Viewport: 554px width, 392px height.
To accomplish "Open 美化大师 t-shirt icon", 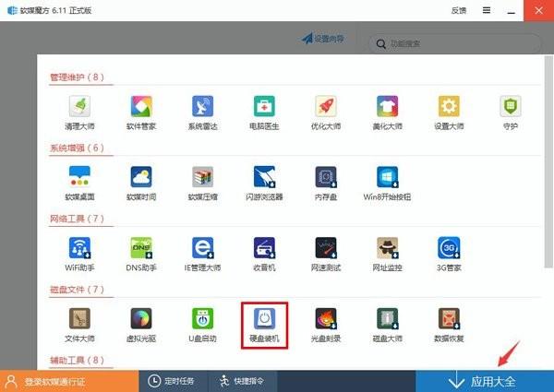I will click(387, 106).
